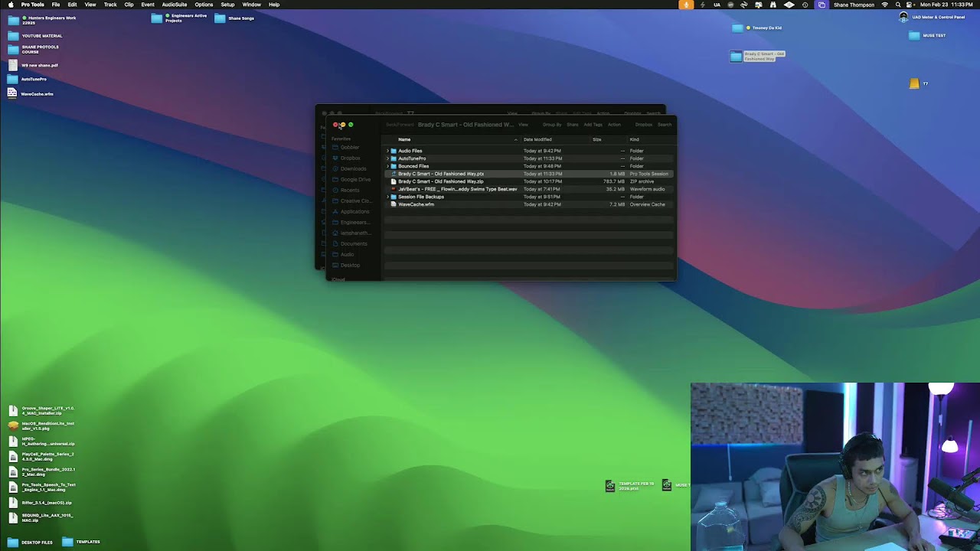This screenshot has width=980, height=551.
Task: Select the T7 external drive icon
Action: point(918,83)
